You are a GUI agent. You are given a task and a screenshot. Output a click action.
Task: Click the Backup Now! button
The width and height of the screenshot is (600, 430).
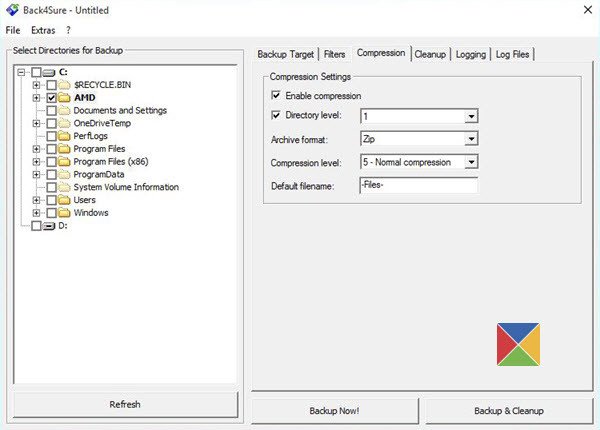pyautogui.click(x=334, y=411)
